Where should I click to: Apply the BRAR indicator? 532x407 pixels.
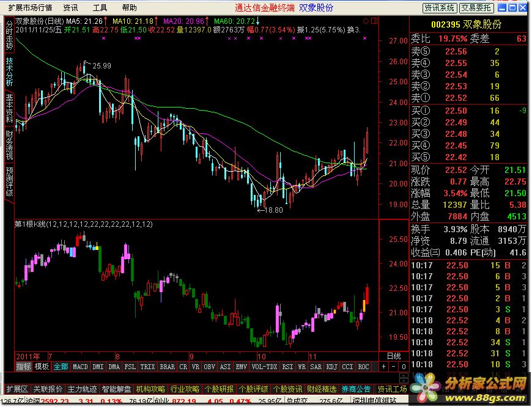pyautogui.click(x=168, y=367)
